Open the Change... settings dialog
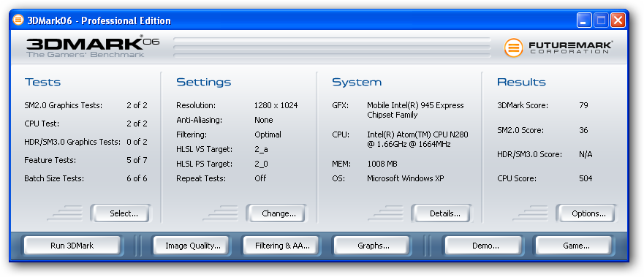 click(x=276, y=213)
